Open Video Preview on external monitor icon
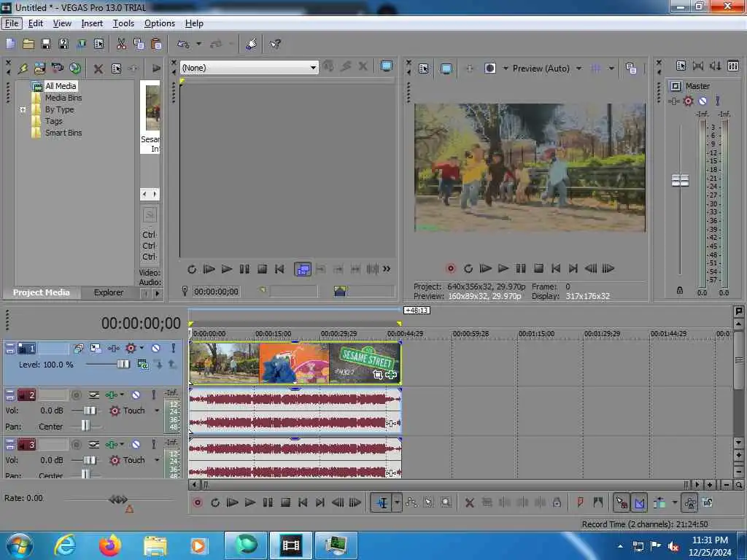The height and width of the screenshot is (560, 747). point(446,69)
